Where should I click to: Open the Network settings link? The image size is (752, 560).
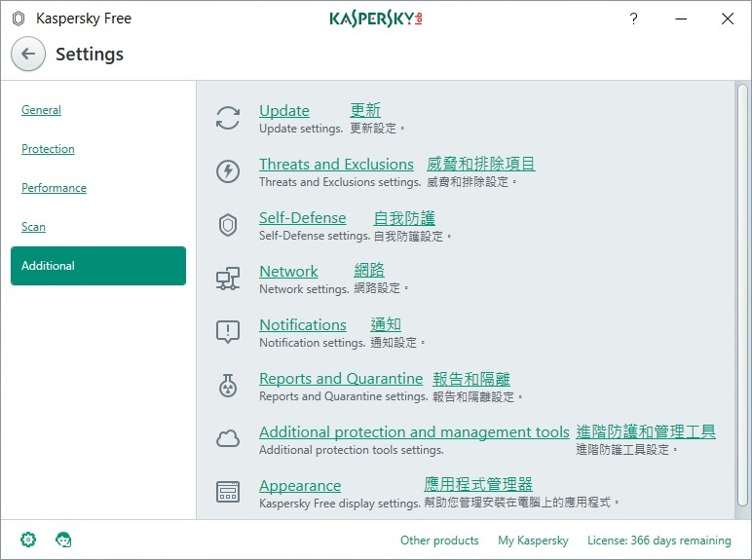(x=288, y=272)
